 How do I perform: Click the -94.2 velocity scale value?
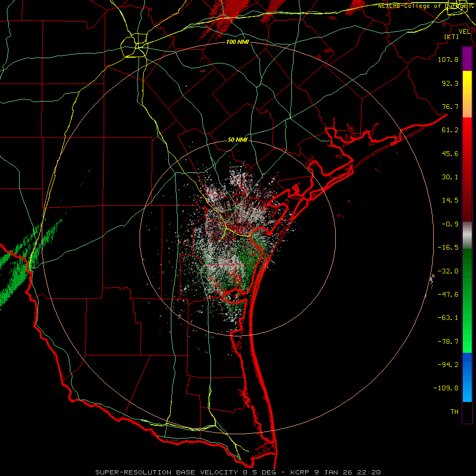pos(448,365)
